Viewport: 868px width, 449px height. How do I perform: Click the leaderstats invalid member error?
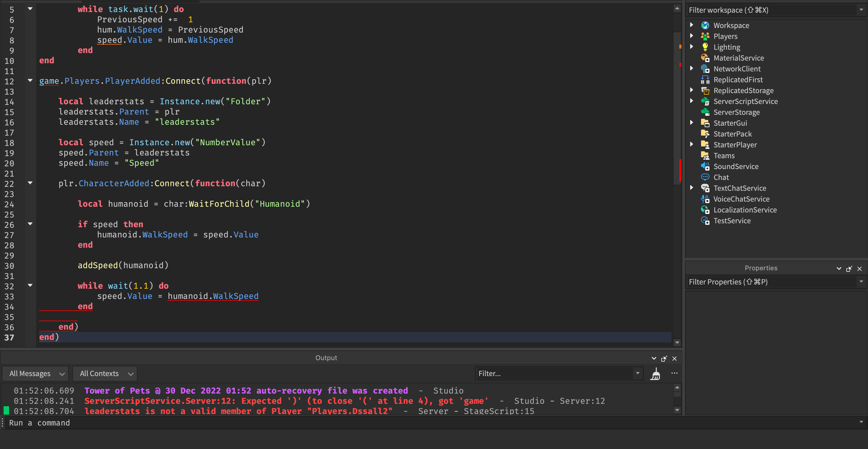[x=238, y=411]
